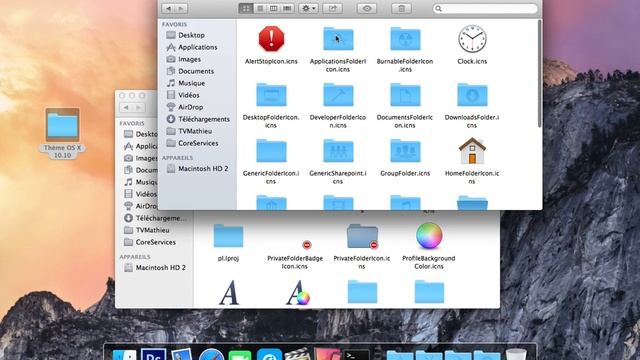Open Photoshop from the Dock
The image size is (640, 360).
point(153,354)
